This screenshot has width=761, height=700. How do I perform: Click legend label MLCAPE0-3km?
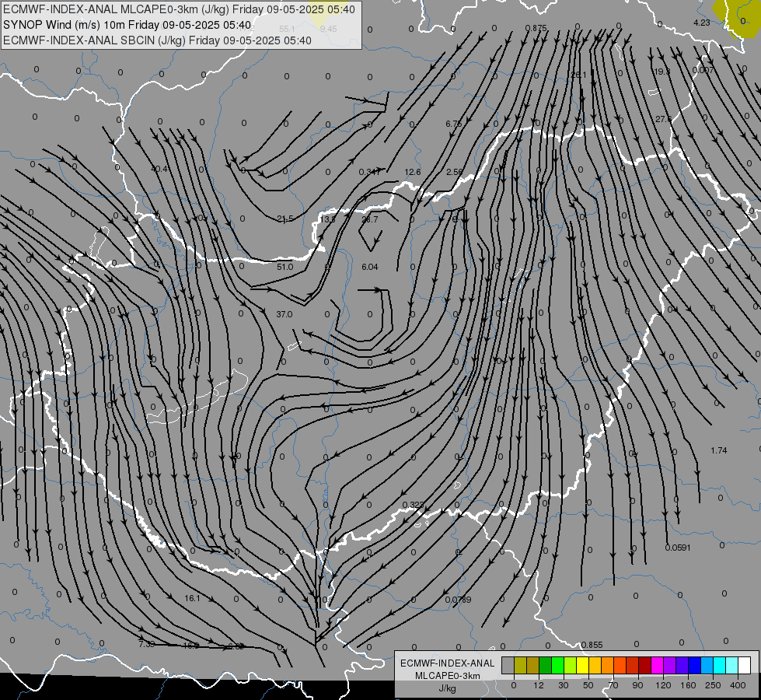tap(448, 676)
